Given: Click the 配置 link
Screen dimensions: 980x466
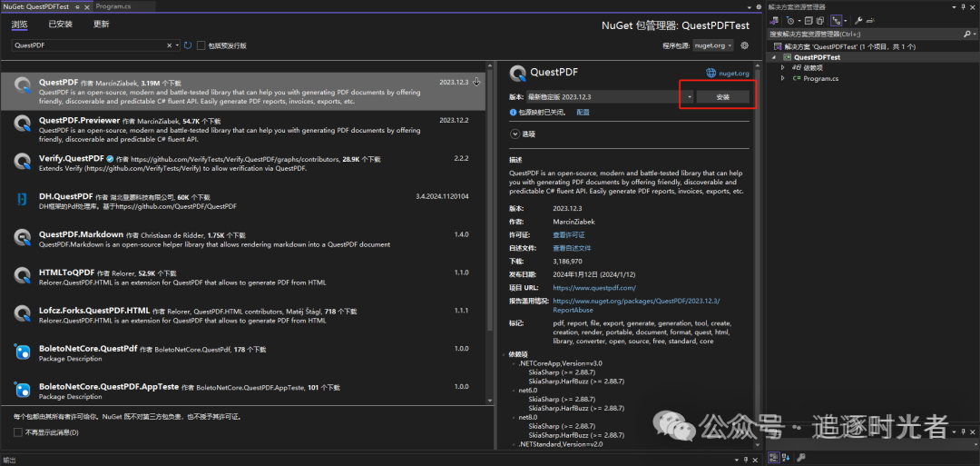Looking at the screenshot, I should point(583,113).
